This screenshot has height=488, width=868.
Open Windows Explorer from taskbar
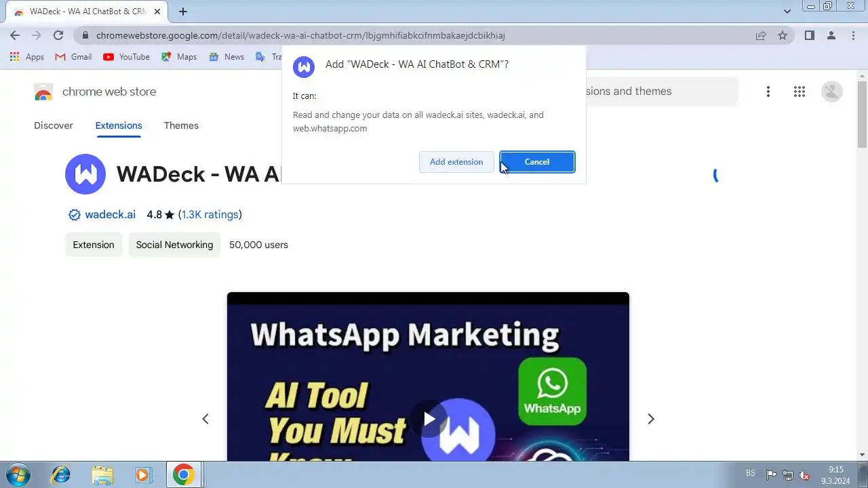tap(102, 474)
